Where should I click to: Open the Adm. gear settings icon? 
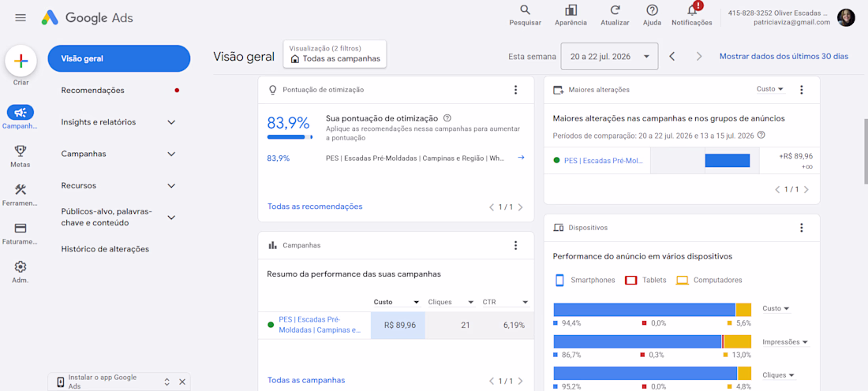point(21,266)
